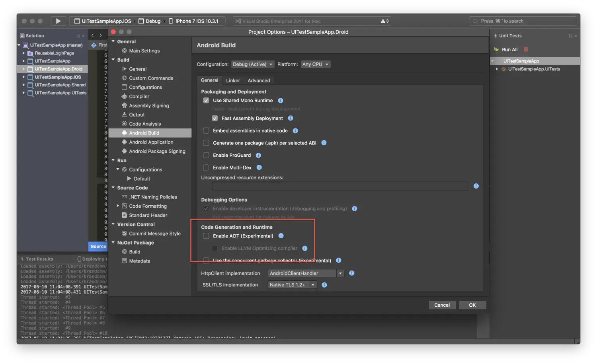597x364 pixels.
Task: Click info icon beside SSL/TLS implementation
Action: 324,285
